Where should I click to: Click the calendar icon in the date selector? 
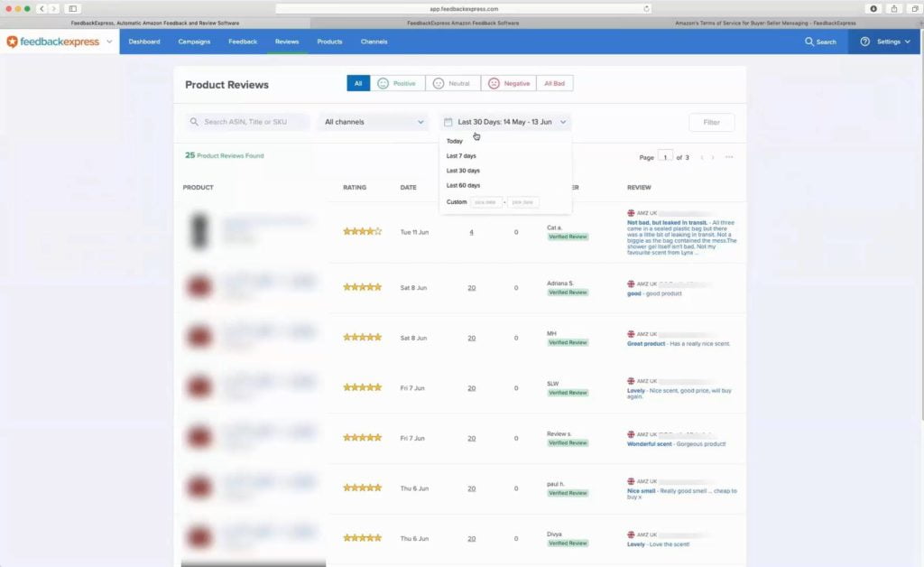click(448, 122)
